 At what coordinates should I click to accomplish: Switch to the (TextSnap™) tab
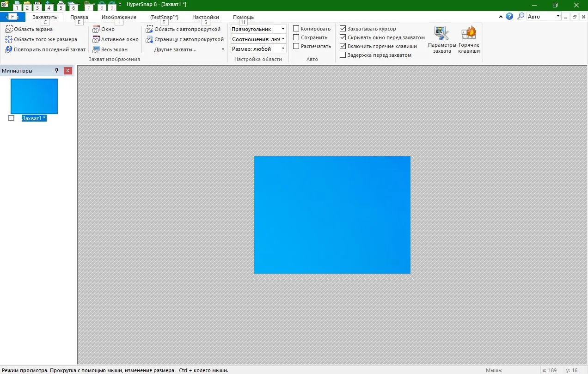click(164, 17)
